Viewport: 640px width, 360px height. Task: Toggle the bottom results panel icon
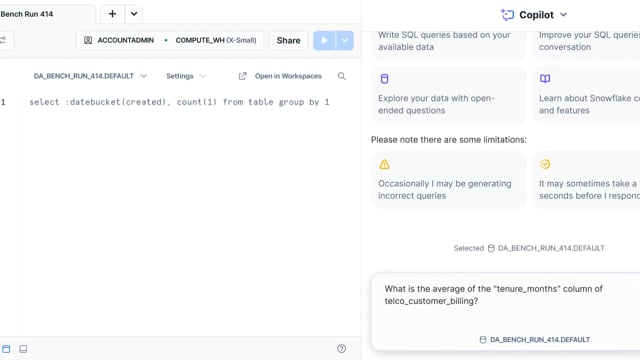[23, 349]
